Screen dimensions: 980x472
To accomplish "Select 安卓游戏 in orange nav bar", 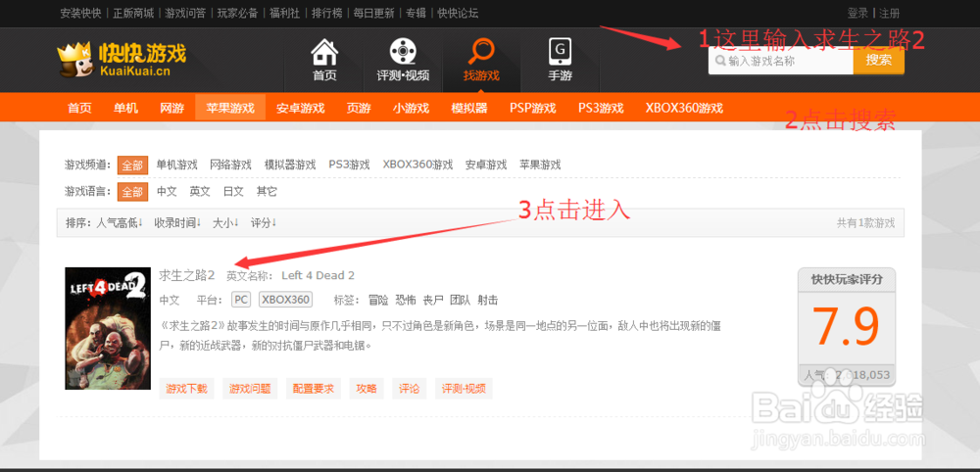I will 301,108.
